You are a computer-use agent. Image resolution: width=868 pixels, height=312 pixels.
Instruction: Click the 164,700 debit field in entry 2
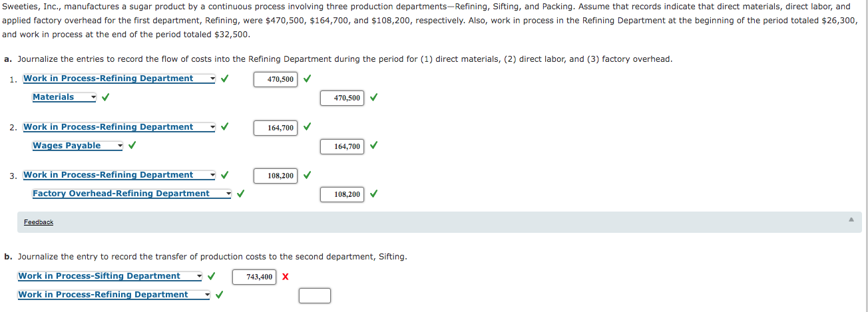click(x=276, y=128)
